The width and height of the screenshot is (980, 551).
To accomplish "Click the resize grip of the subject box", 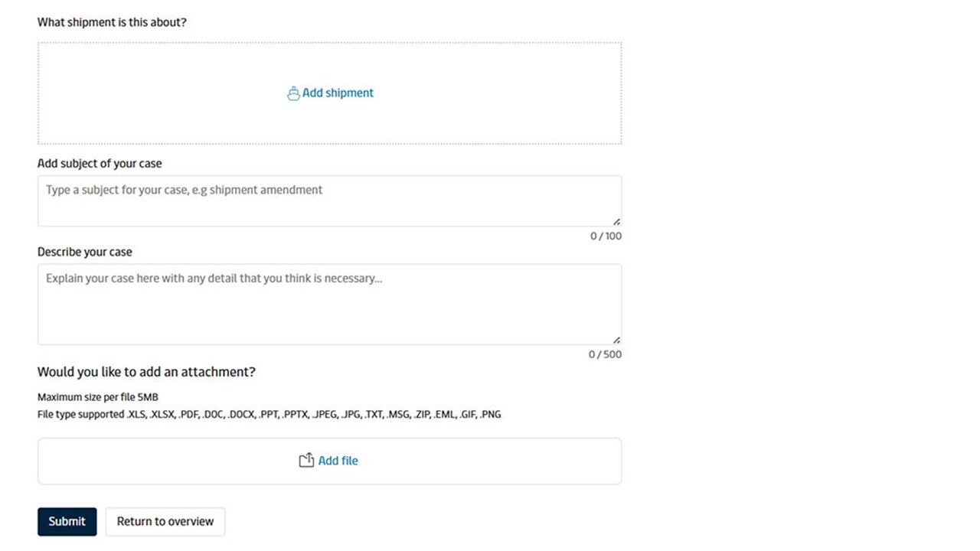I will click(616, 220).
